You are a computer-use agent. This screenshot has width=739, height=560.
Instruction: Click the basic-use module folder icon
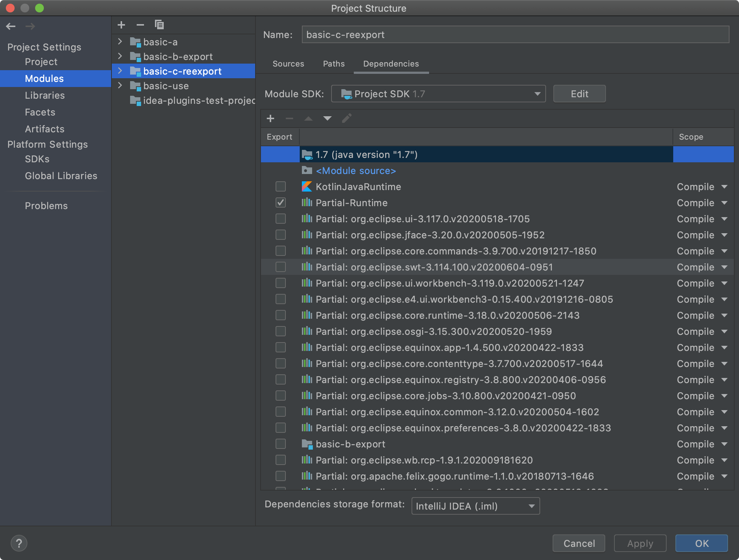tap(136, 86)
